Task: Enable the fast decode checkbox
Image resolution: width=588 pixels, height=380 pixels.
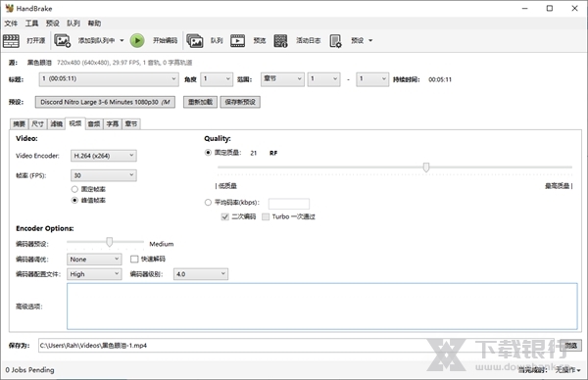Action: point(134,259)
